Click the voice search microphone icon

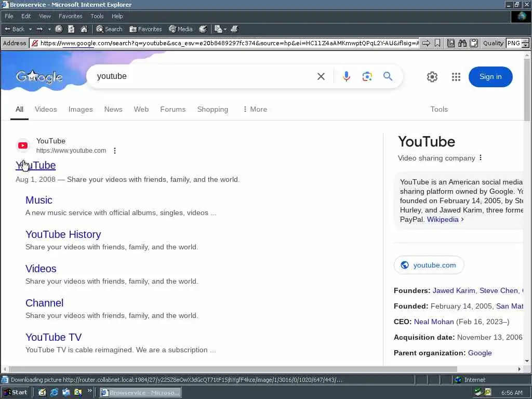click(x=346, y=77)
